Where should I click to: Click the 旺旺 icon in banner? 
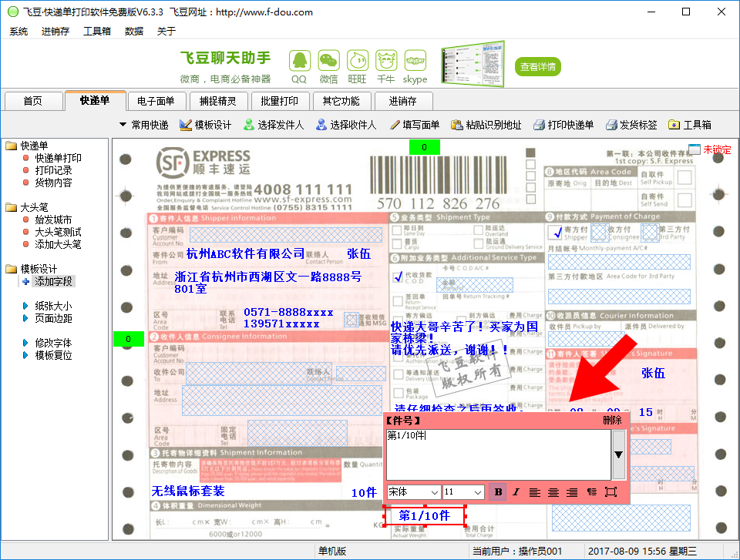point(357,62)
